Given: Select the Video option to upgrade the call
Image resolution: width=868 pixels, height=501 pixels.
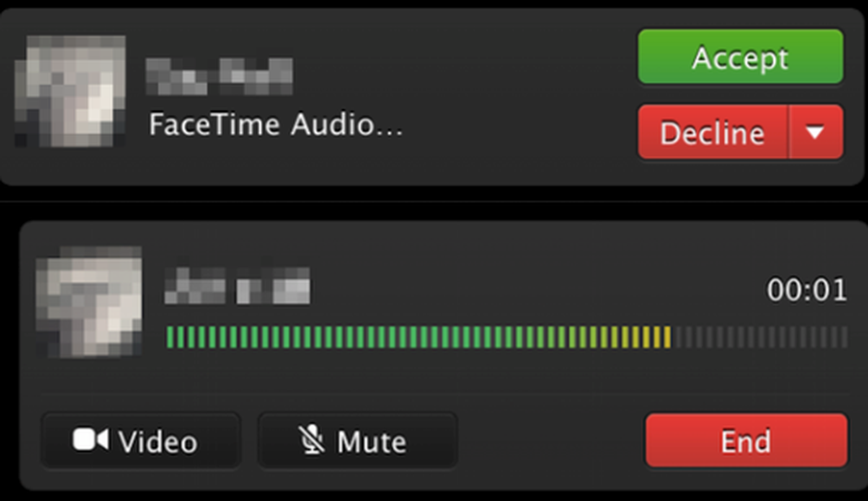Looking at the screenshot, I should [x=140, y=441].
